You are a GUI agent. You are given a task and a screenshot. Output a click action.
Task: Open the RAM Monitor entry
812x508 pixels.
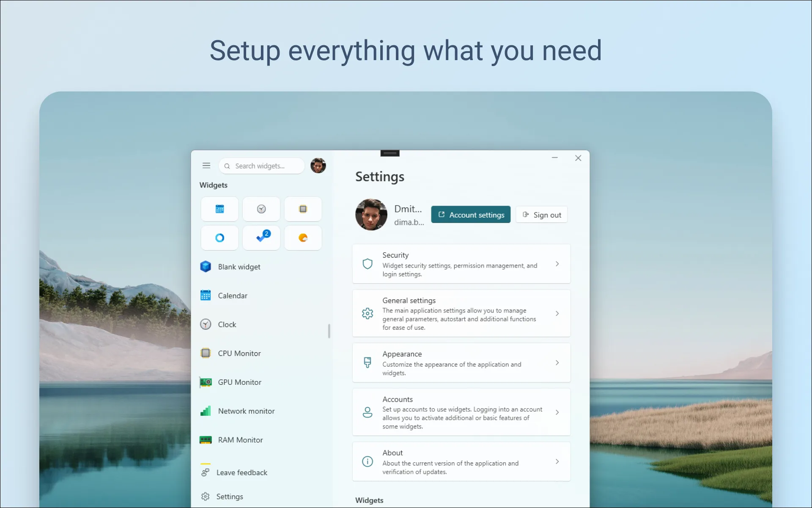click(x=262, y=440)
